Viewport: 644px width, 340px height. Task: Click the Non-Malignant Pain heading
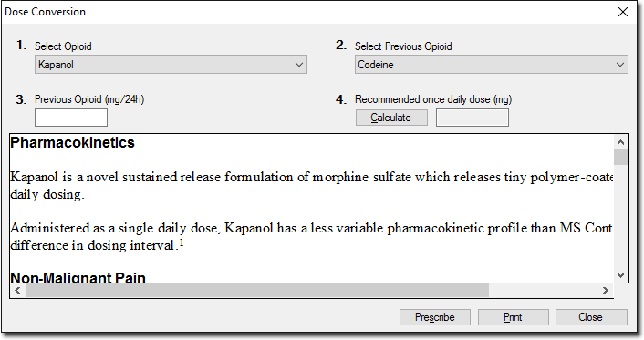click(78, 278)
